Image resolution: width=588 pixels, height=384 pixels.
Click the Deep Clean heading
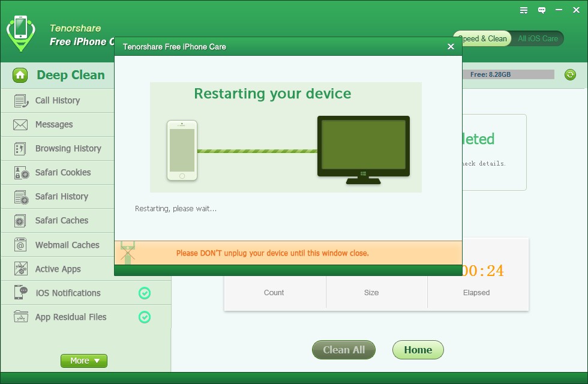[x=71, y=75]
